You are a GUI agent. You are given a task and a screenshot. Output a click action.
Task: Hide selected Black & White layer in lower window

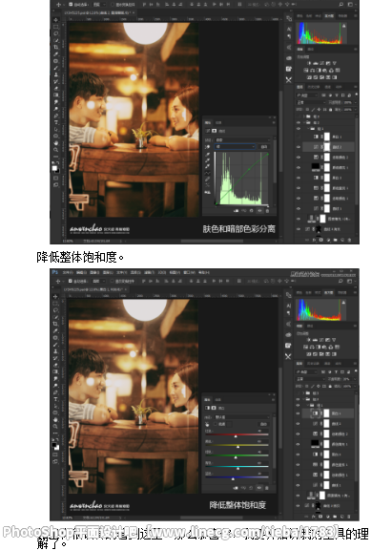[x=299, y=413]
